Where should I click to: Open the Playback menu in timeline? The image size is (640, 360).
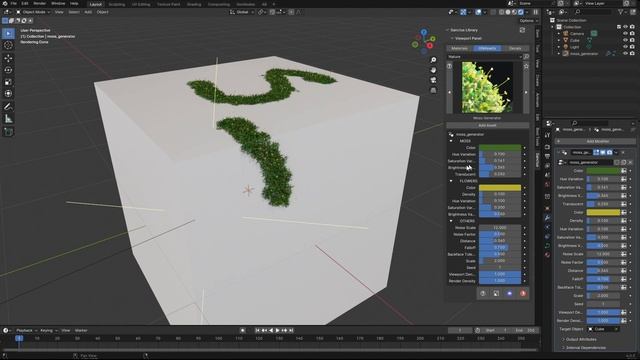pyautogui.click(x=26, y=331)
